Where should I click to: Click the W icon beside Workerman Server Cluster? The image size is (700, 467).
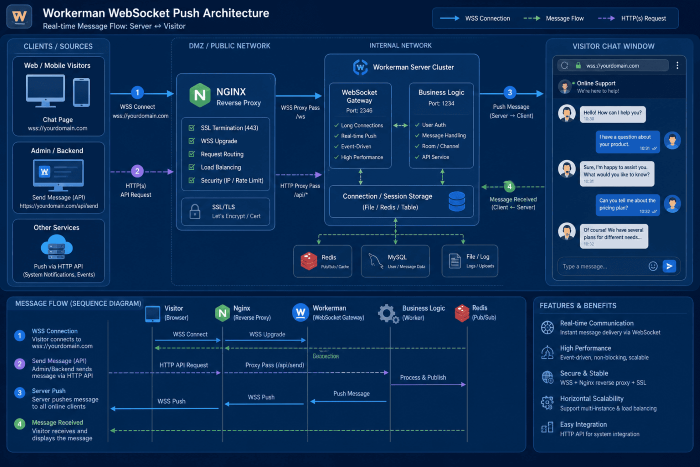360,67
